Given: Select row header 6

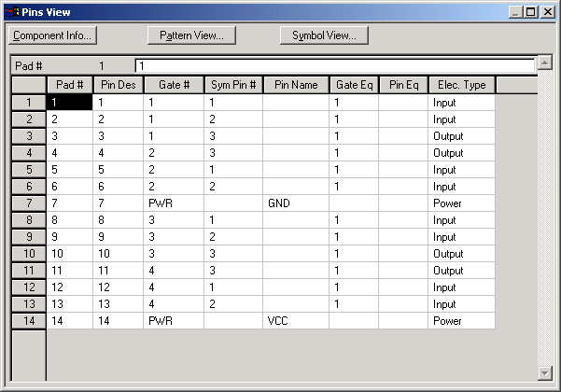Looking at the screenshot, I should click(29, 187).
